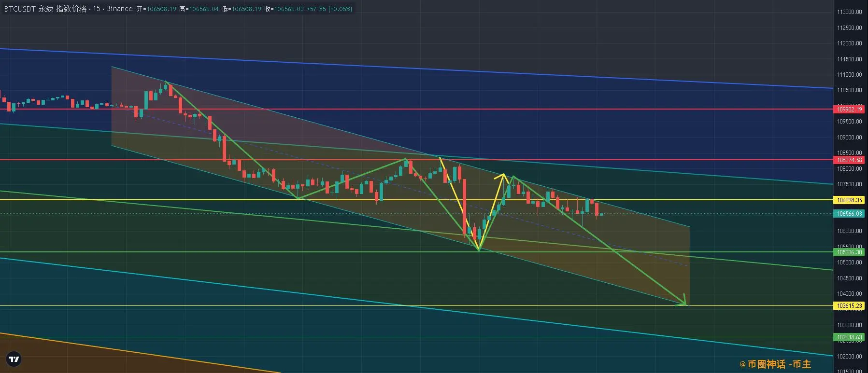Select the red 109902.19 price label
The height and width of the screenshot is (373, 868).
(850, 109)
